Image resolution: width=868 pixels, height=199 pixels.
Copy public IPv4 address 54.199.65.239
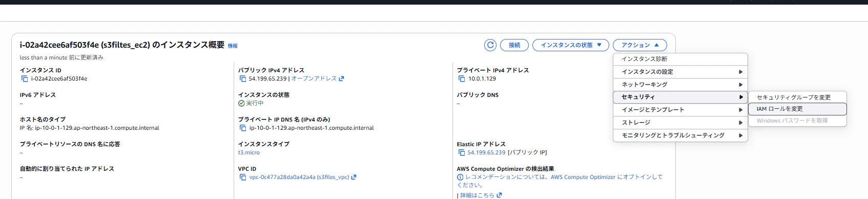tap(243, 78)
